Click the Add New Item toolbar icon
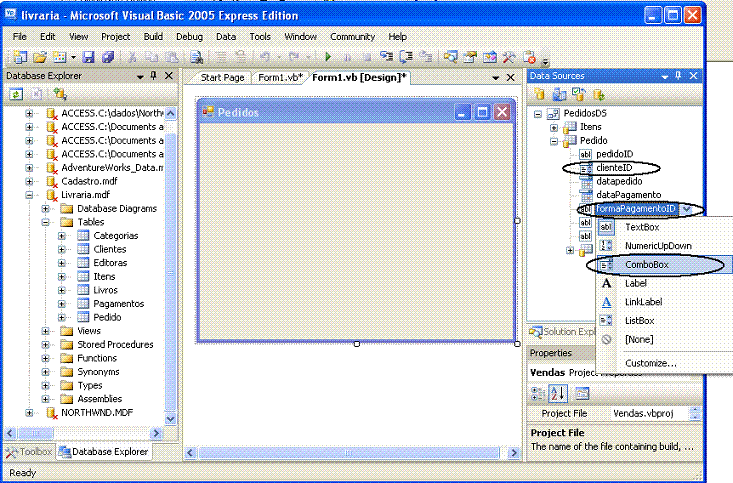 [59, 57]
